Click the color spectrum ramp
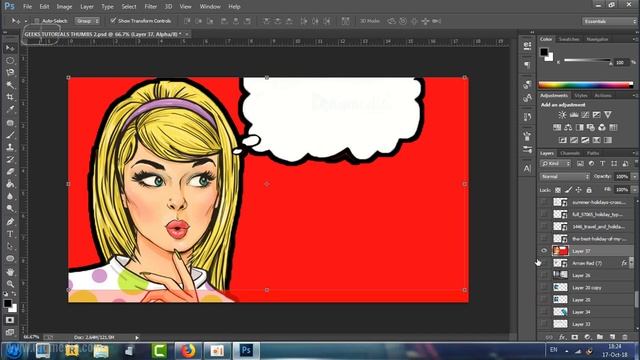The width and height of the screenshot is (640, 360). click(x=586, y=85)
